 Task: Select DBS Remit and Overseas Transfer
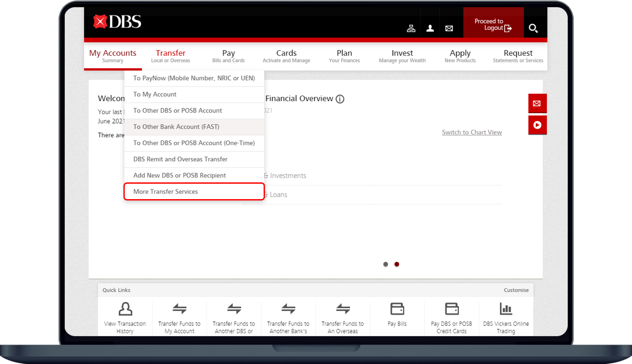pos(194,159)
